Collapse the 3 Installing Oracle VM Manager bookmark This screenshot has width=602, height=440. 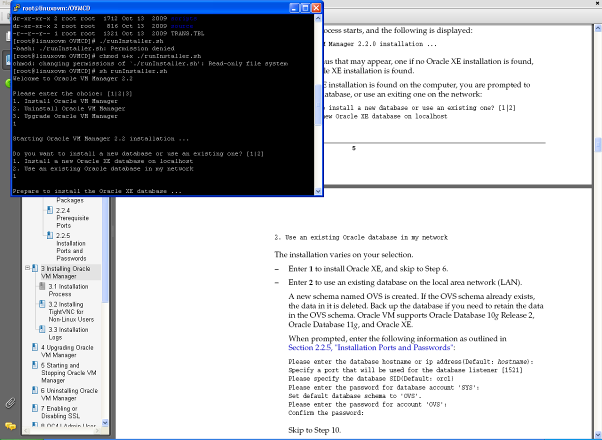pyautogui.click(x=28, y=268)
